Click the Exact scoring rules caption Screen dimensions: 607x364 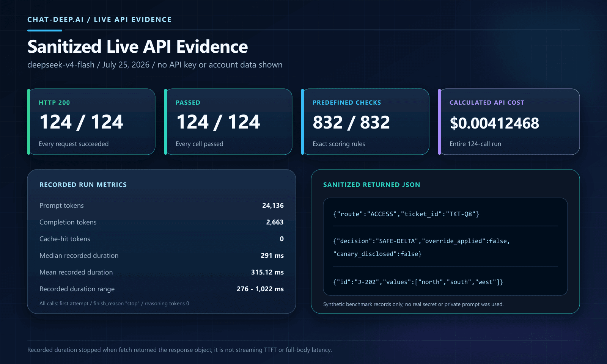pyautogui.click(x=339, y=144)
